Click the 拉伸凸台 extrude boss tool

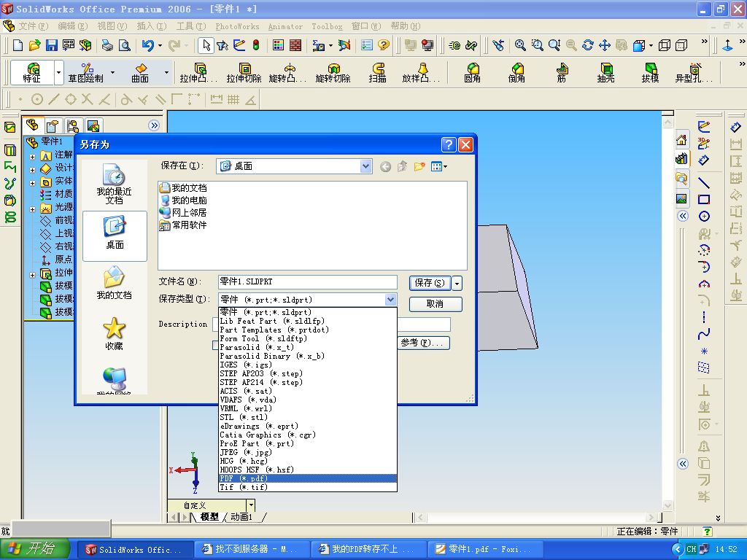198,73
